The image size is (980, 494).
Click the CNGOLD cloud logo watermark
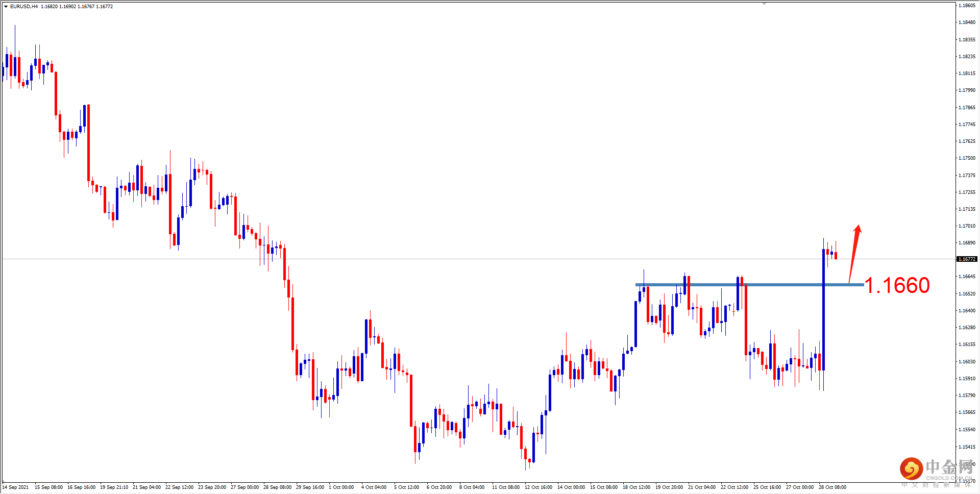click(911, 468)
